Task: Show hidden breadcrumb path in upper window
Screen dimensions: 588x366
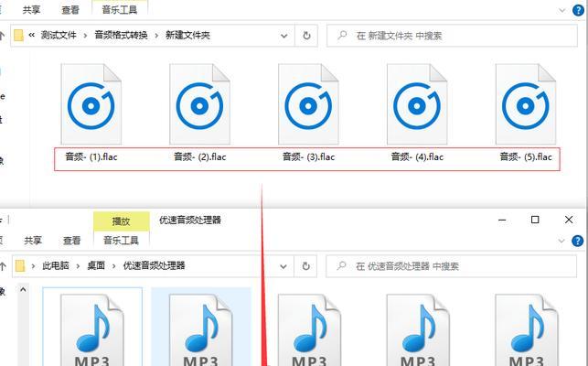Action: [31, 36]
